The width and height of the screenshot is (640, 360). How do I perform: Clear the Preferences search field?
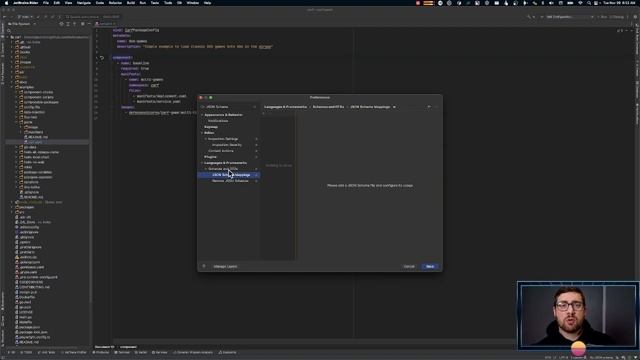(x=255, y=107)
